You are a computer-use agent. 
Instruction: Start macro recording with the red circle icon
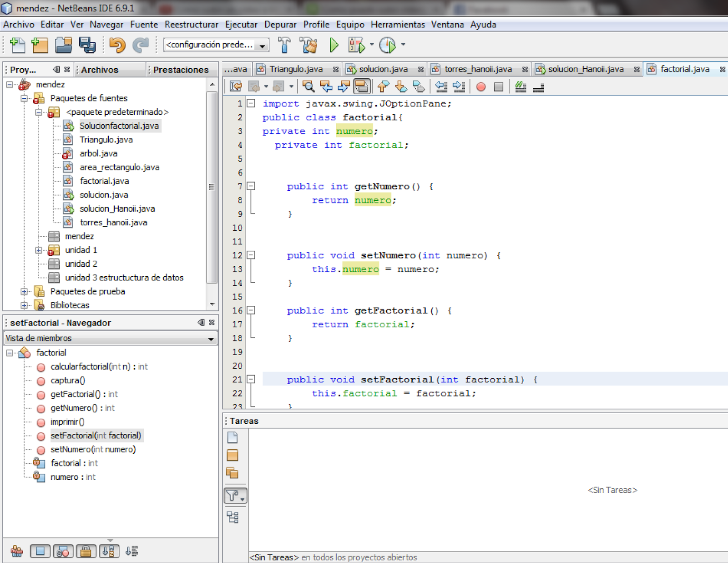(x=480, y=86)
